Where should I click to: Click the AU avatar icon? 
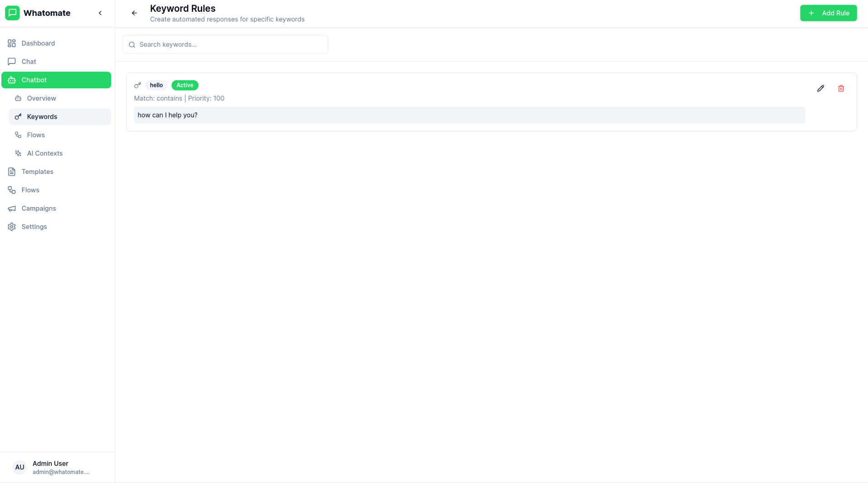19,467
